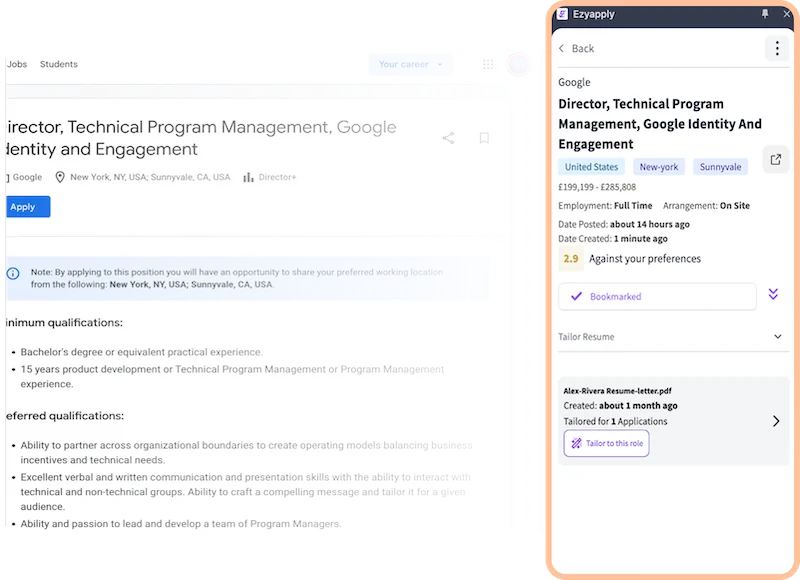Click 'Date Posted: about 14 hours ago'
The image size is (800, 580).
pyautogui.click(x=623, y=224)
